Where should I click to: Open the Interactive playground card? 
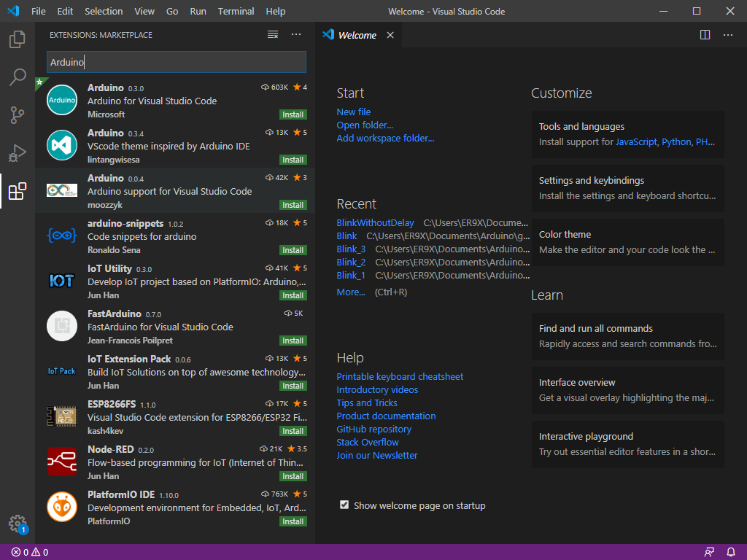(x=628, y=444)
